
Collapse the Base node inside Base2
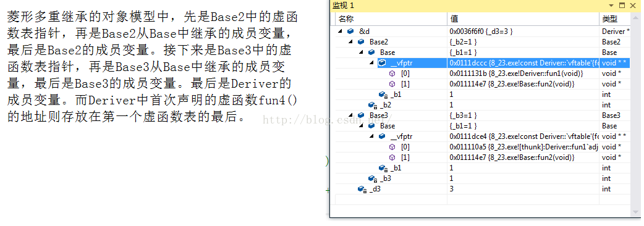(362, 52)
